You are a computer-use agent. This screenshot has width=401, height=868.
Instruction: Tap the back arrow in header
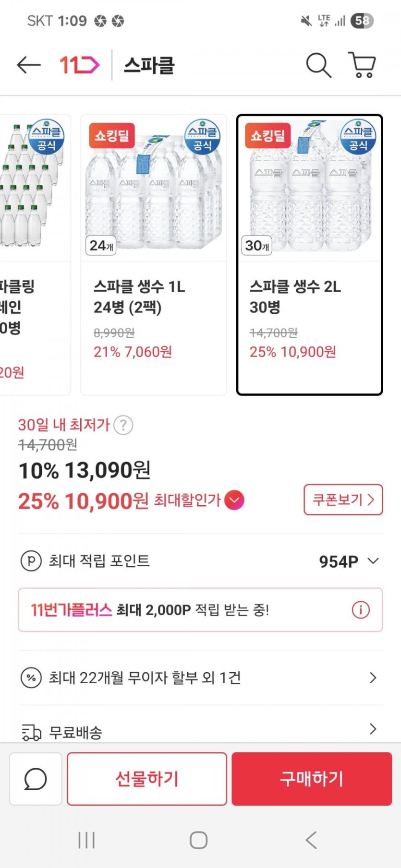tap(29, 65)
